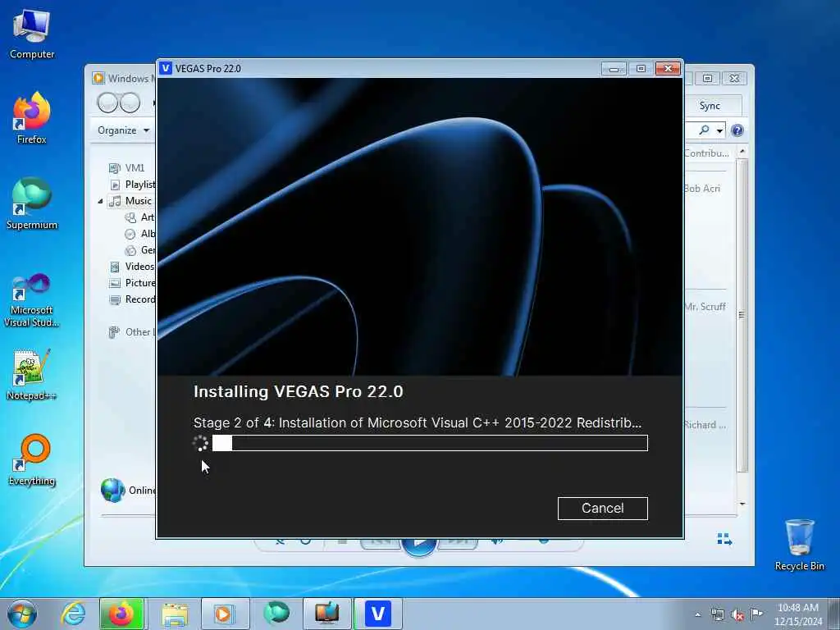Select the Everything search desktop shortcut
This screenshot has width=840, height=630.
tap(32, 459)
